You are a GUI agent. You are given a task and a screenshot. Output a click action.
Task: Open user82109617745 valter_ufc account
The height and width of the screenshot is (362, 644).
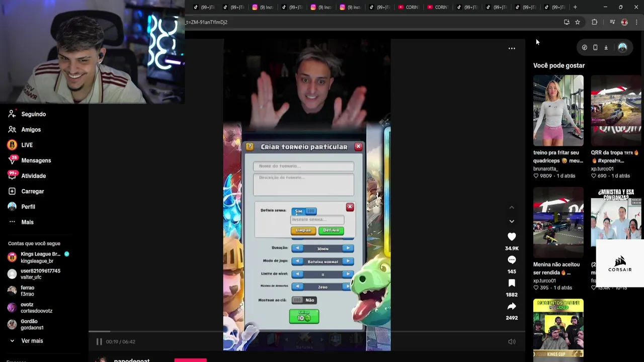(x=34, y=274)
